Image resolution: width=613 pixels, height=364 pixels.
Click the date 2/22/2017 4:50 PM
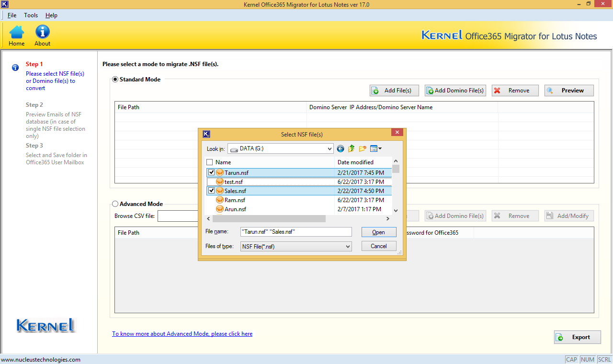361,191
